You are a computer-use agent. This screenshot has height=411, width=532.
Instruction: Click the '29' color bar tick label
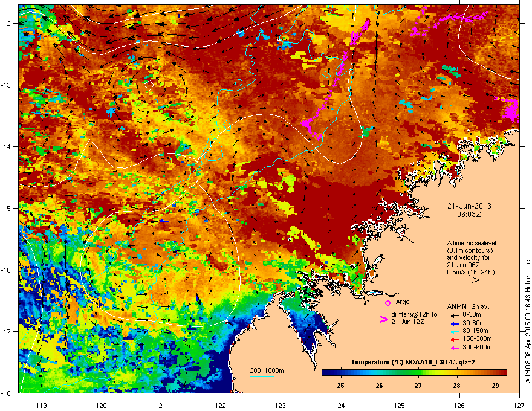[x=495, y=386]
